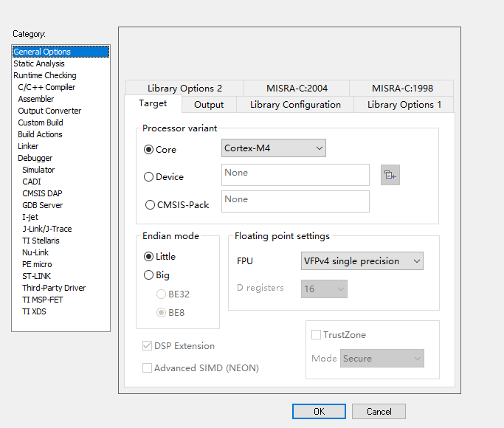
Task: Switch to the MISRA-C:2004 tab
Action: coord(297,89)
